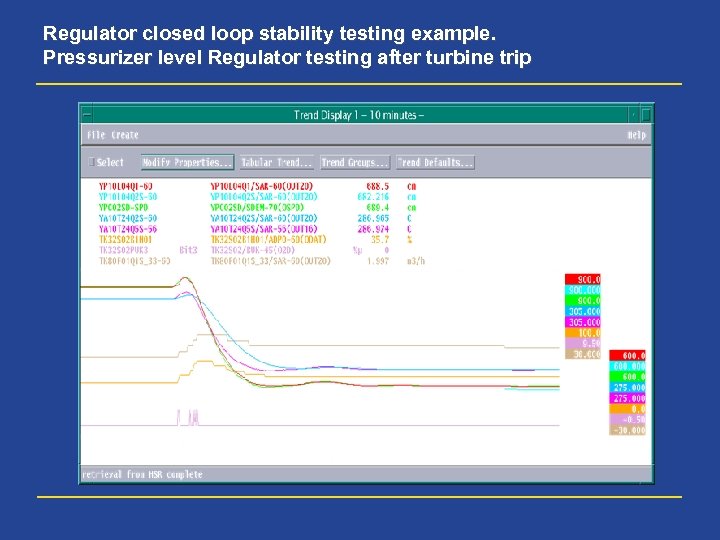Minimize the Trend Display 1 window

pos(634,115)
